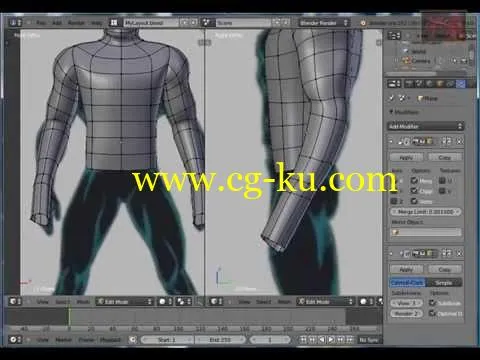Image resolution: width=480 pixels, height=360 pixels.
Task: Open Blender Render engine dropdown
Action: pyautogui.click(x=323, y=23)
